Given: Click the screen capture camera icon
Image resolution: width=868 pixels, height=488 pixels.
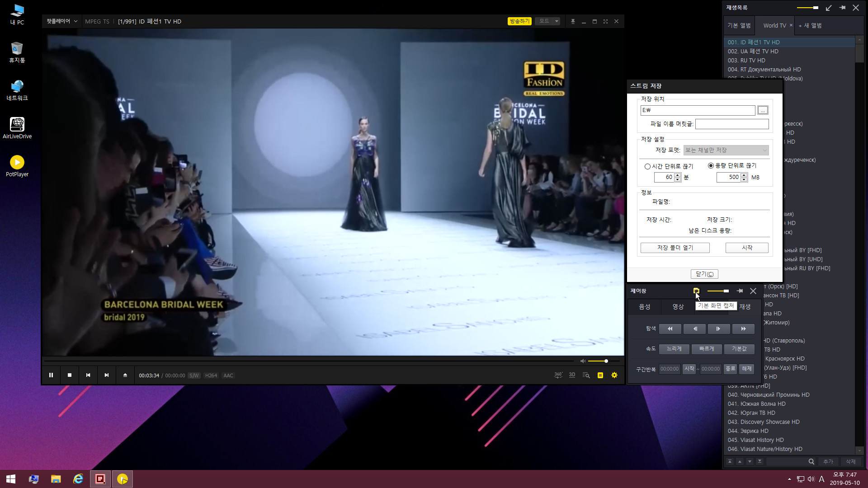Looking at the screenshot, I should 696,291.
